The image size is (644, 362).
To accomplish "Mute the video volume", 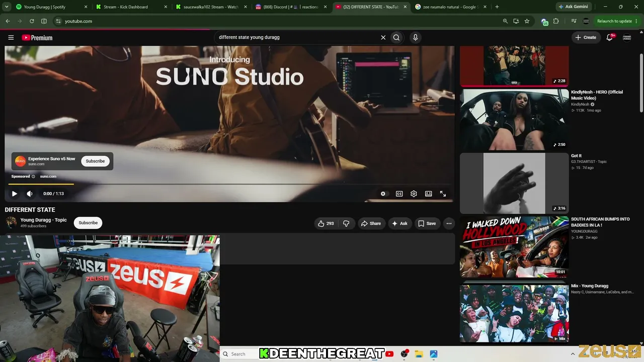I will point(30,194).
